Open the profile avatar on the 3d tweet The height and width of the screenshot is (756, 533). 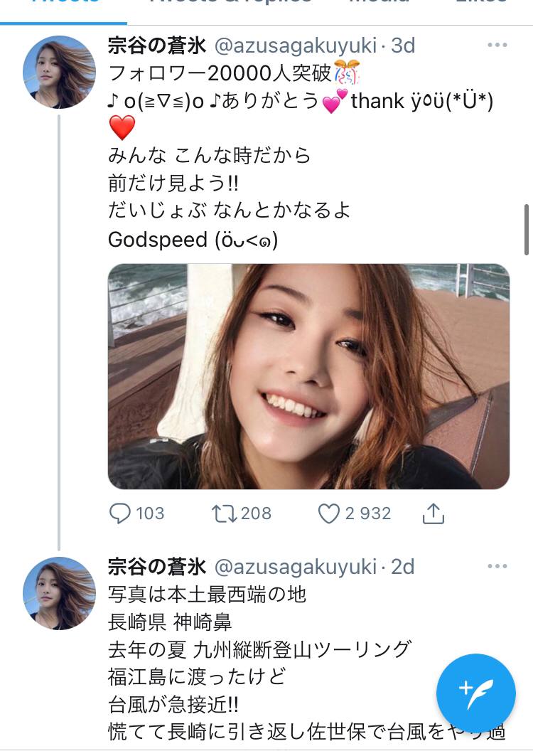point(59,72)
